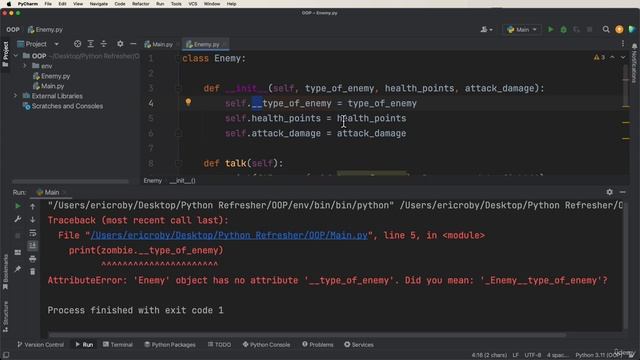Click the UTF-8 encoding status widget
640x360 pixels.
(533, 355)
